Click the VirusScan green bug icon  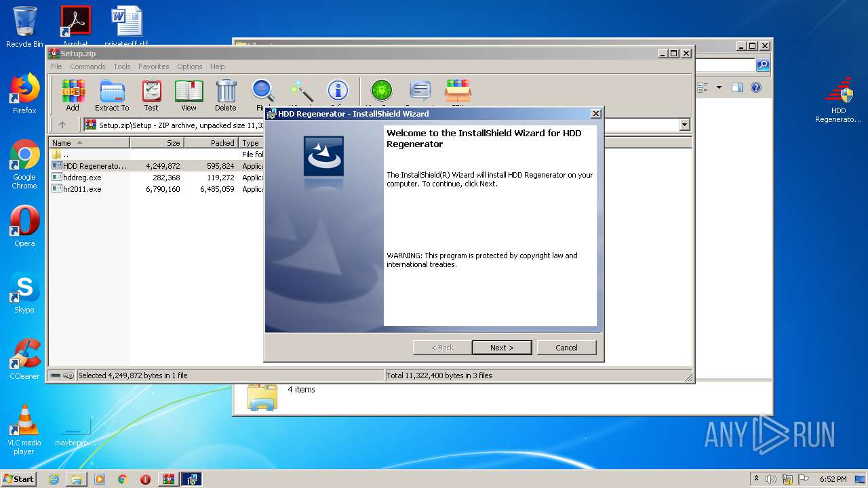(x=382, y=91)
